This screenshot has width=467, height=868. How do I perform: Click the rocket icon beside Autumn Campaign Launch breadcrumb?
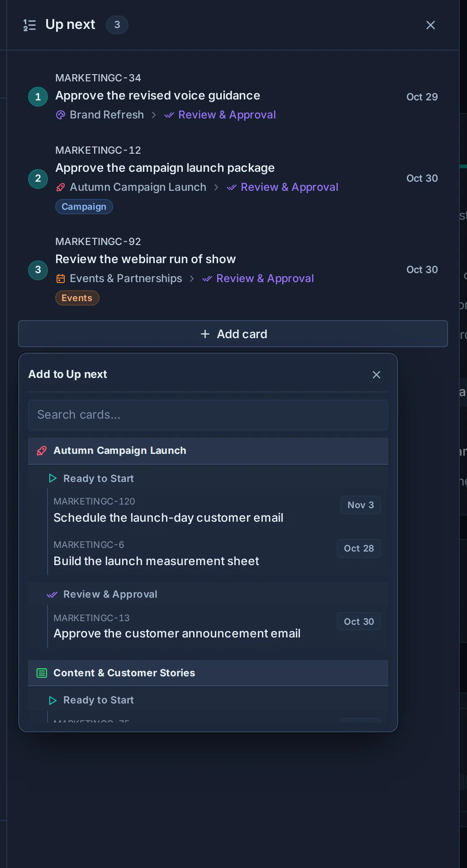pyautogui.click(x=60, y=188)
